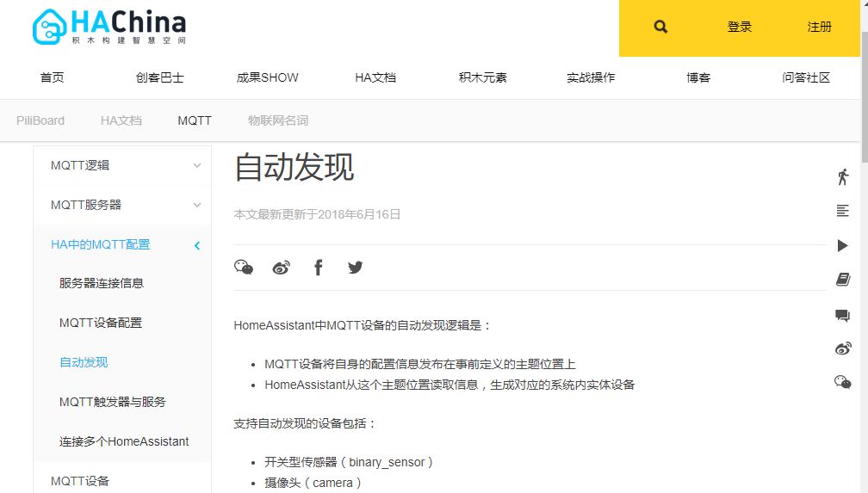The image size is (868, 493).
Task: Click the search magnifier icon
Action: click(x=660, y=27)
